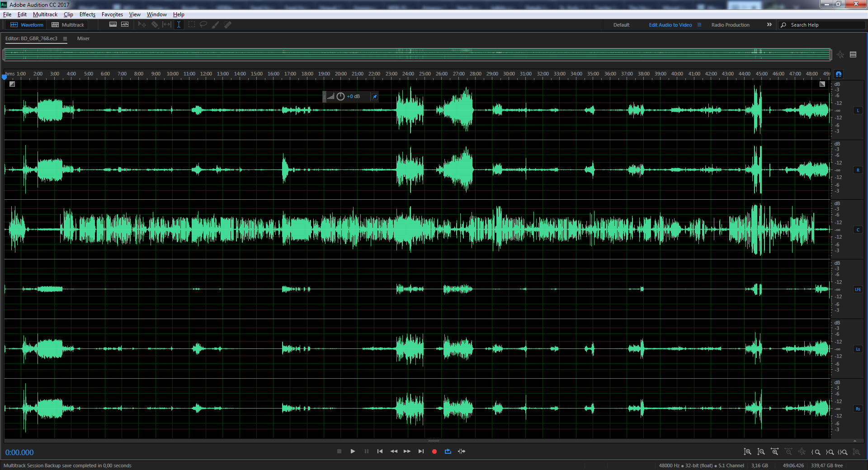Image resolution: width=868 pixels, height=470 pixels.
Task: Toggle the Rs channel enable button
Action: [858, 409]
